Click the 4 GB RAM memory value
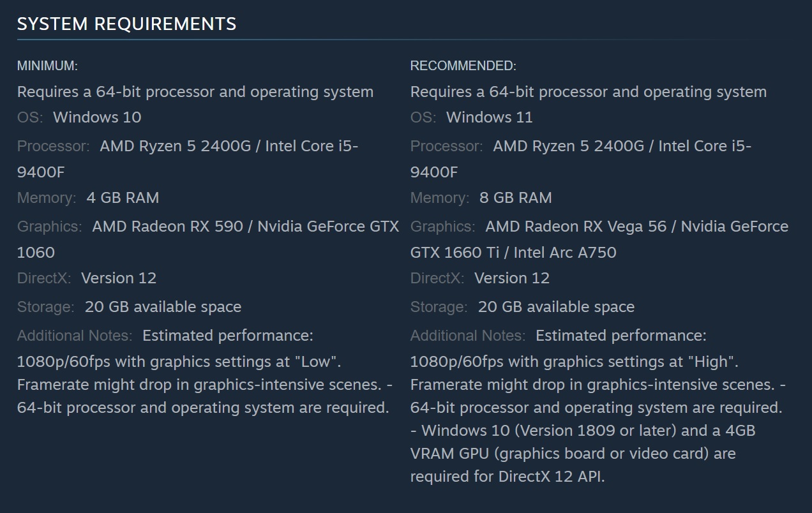The image size is (812, 513). pyautogui.click(x=123, y=198)
